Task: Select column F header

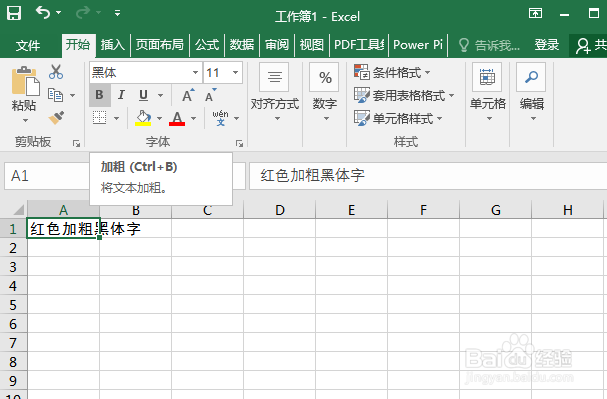Action: coord(423,210)
